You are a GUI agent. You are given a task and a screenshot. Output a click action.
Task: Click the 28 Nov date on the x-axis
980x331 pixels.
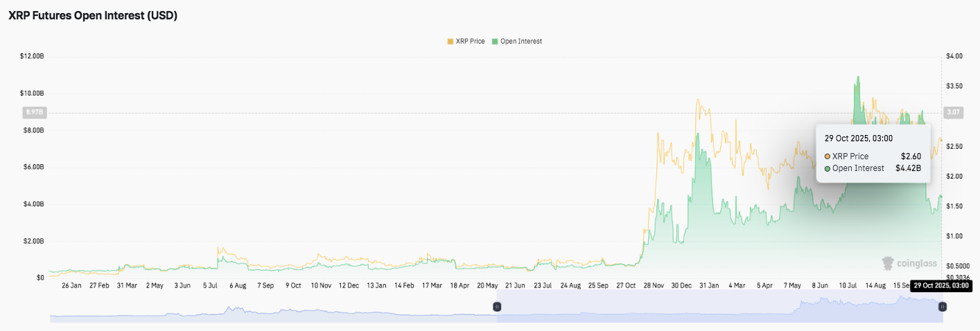pyautogui.click(x=655, y=285)
